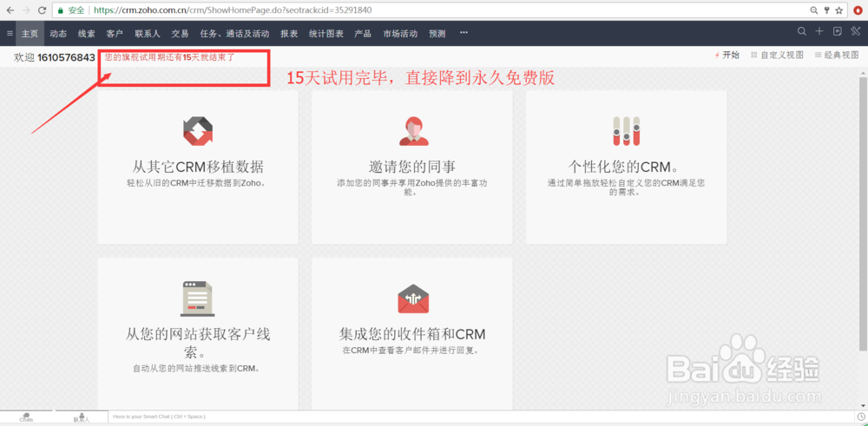
Task: Expand more modules via ellipsis
Action: 464,33
